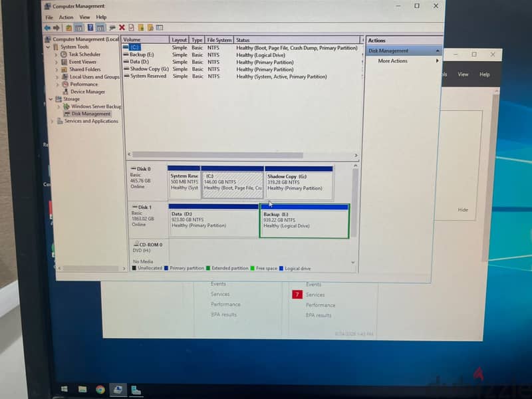Open the View menu in Server Manager window
This screenshot has height=399, width=532.
463,74
